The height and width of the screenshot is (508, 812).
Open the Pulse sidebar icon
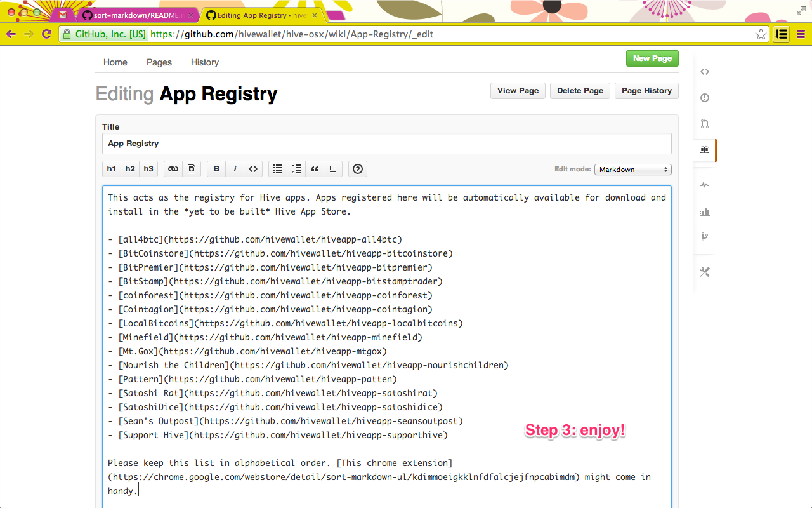pyautogui.click(x=705, y=185)
